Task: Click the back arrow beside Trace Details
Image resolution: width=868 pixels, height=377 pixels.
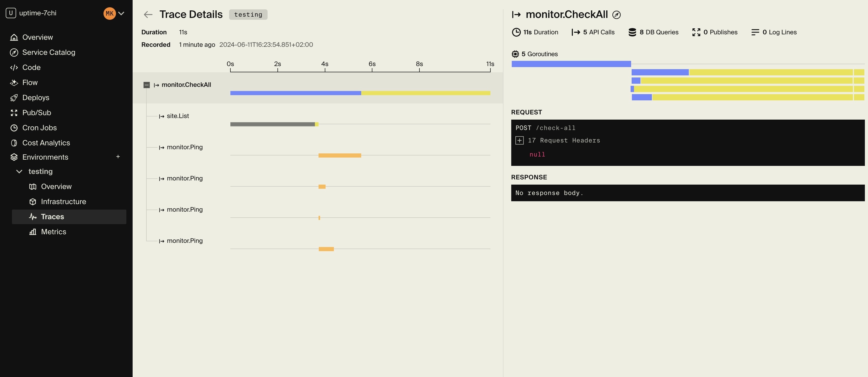Action: pos(148,15)
